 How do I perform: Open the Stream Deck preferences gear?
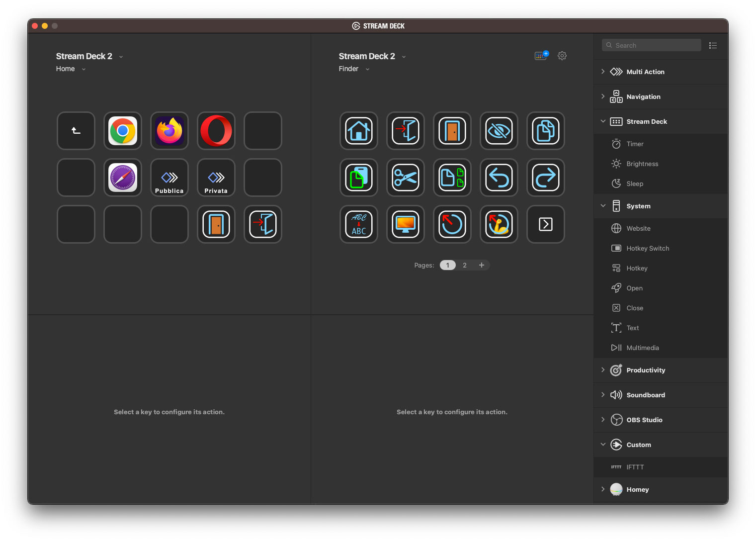coord(562,56)
